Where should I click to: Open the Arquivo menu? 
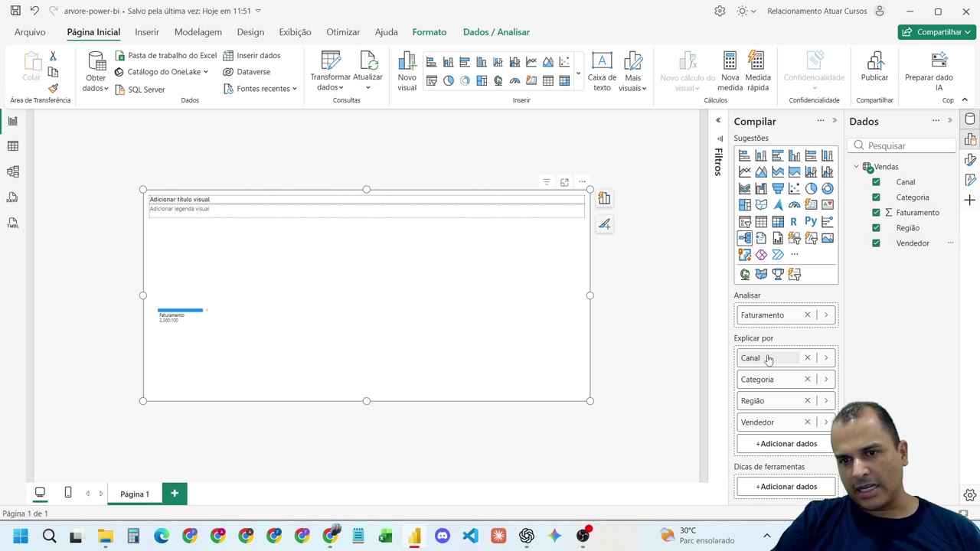click(30, 32)
